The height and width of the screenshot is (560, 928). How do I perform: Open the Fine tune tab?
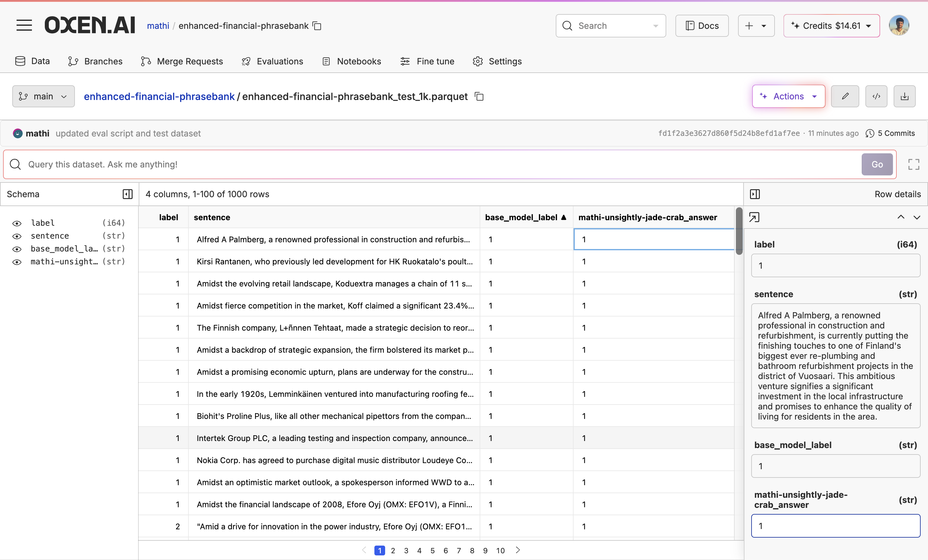(x=427, y=61)
